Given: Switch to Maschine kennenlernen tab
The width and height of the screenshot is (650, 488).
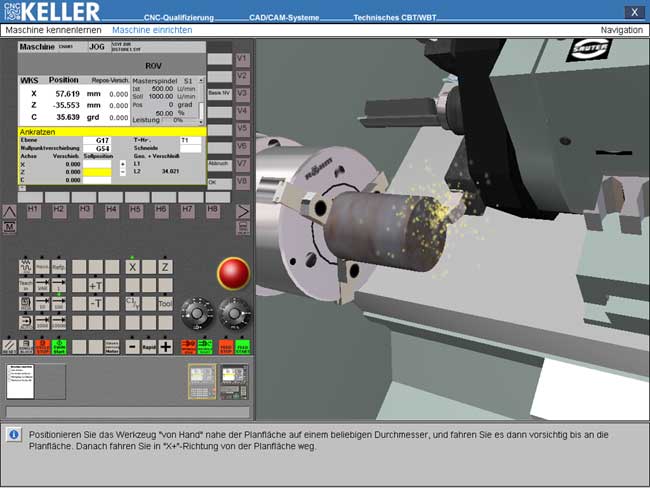Looking at the screenshot, I should pyautogui.click(x=53, y=31).
